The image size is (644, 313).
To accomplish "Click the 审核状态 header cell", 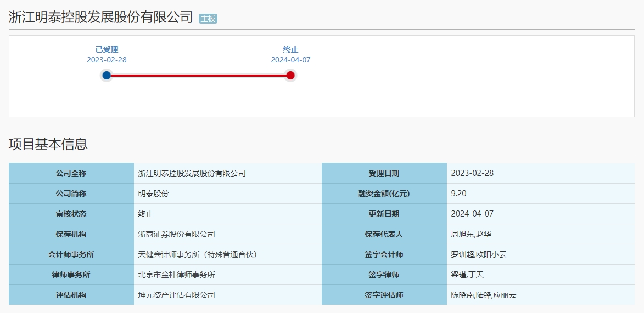I will [71, 214].
